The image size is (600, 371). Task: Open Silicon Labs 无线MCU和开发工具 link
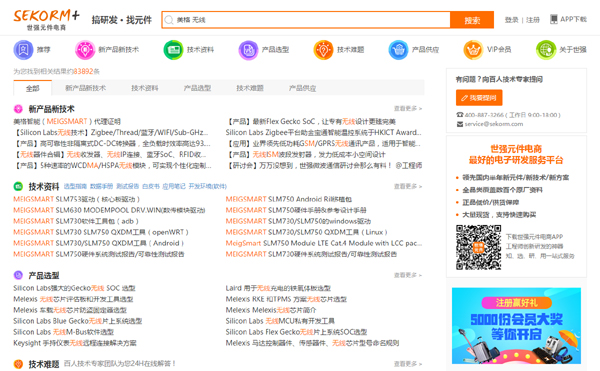280,321
